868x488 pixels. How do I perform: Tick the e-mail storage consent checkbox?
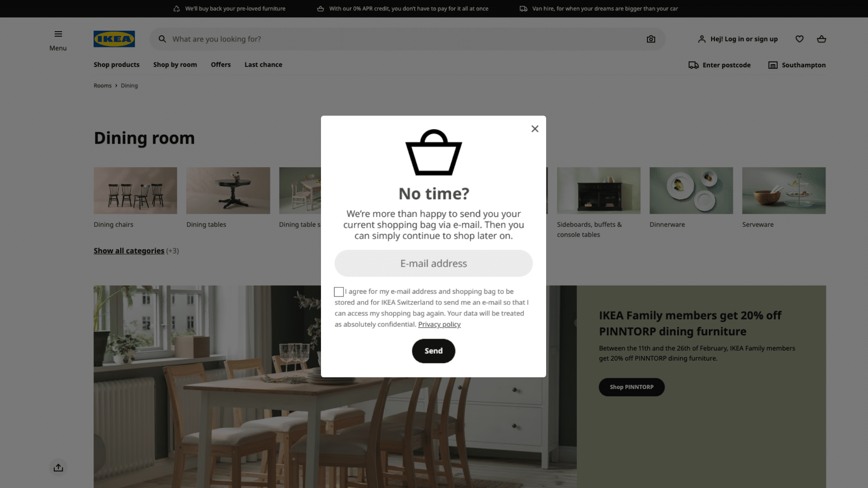tap(339, 292)
